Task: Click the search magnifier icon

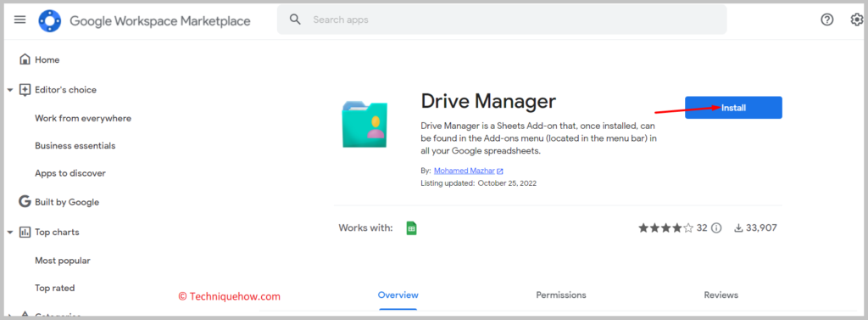Action: pos(296,20)
